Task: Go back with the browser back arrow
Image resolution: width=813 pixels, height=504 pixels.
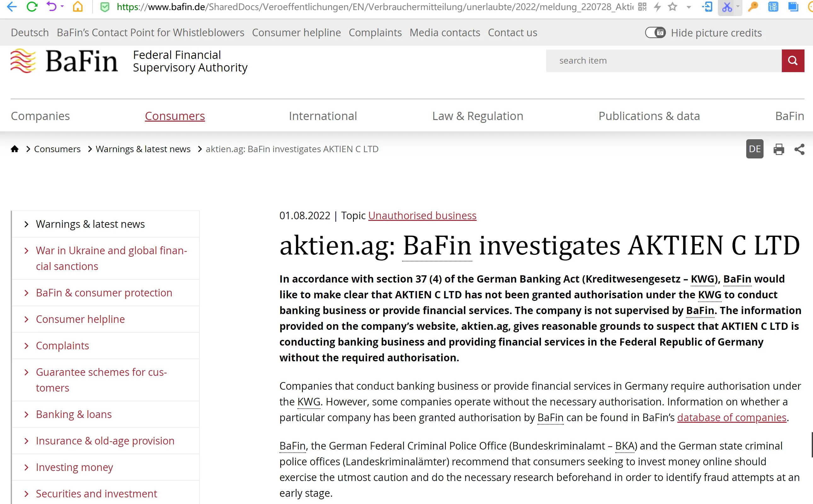Action: pyautogui.click(x=12, y=7)
